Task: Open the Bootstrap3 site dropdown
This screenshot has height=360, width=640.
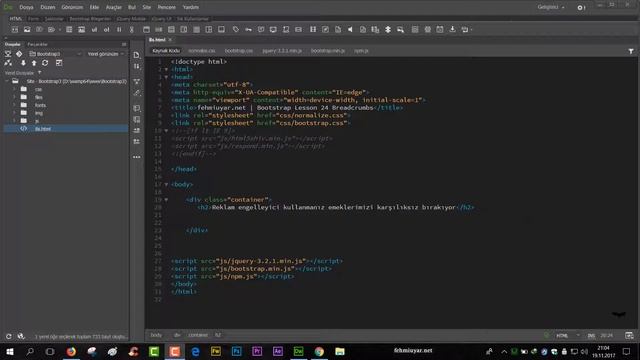Action: coord(55,54)
